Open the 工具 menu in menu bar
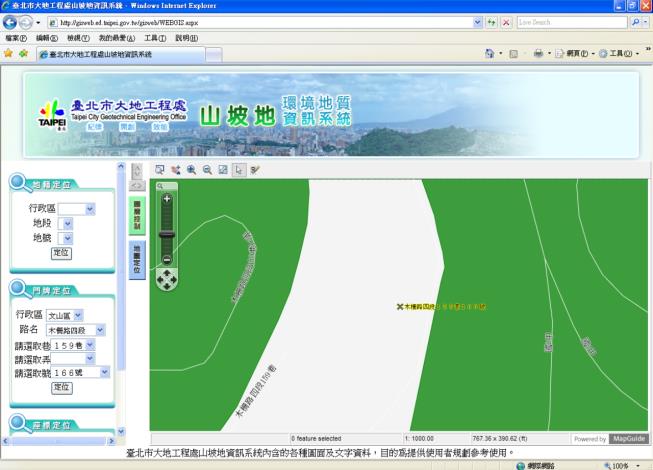This screenshot has width=653, height=470. pos(155,37)
